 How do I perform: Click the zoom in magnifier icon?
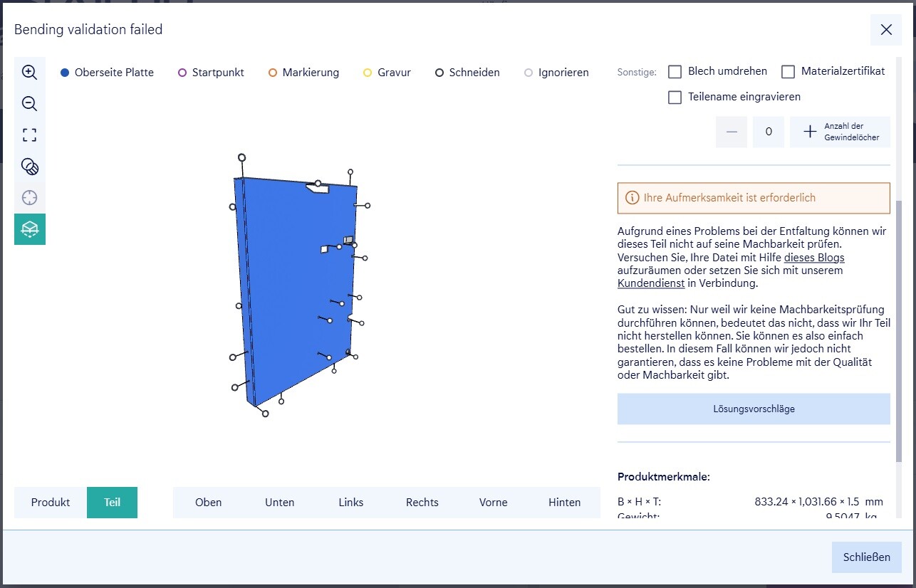click(29, 72)
